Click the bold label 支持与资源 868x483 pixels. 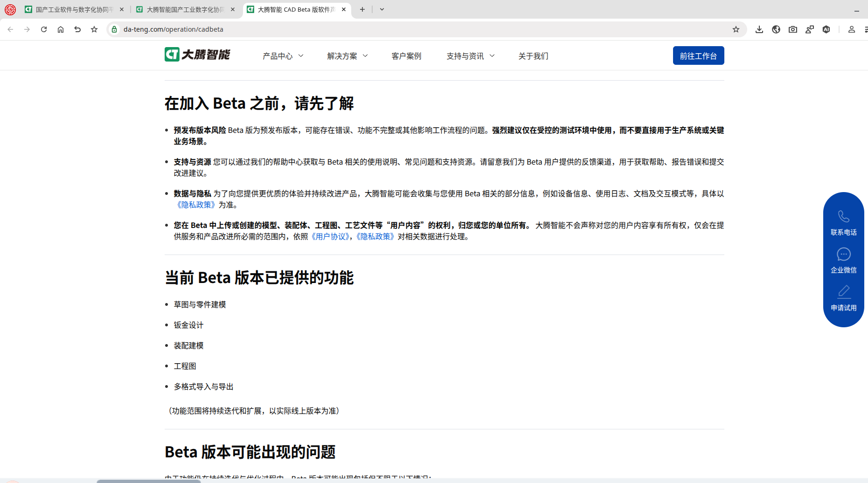point(192,162)
